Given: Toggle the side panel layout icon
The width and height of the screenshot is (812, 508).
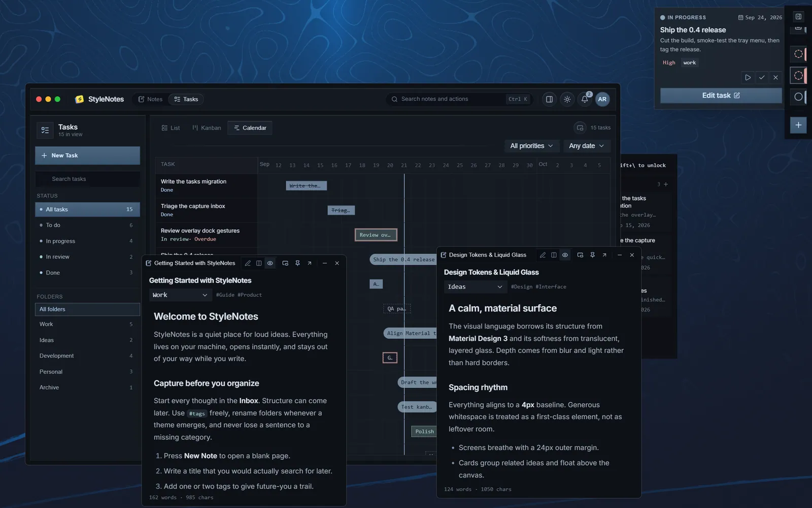Looking at the screenshot, I should (549, 99).
